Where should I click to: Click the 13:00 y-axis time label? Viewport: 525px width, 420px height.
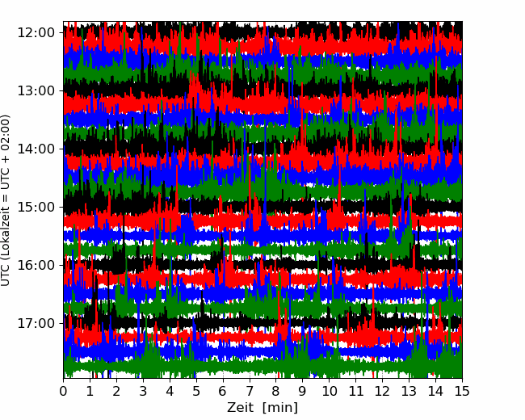36,90
